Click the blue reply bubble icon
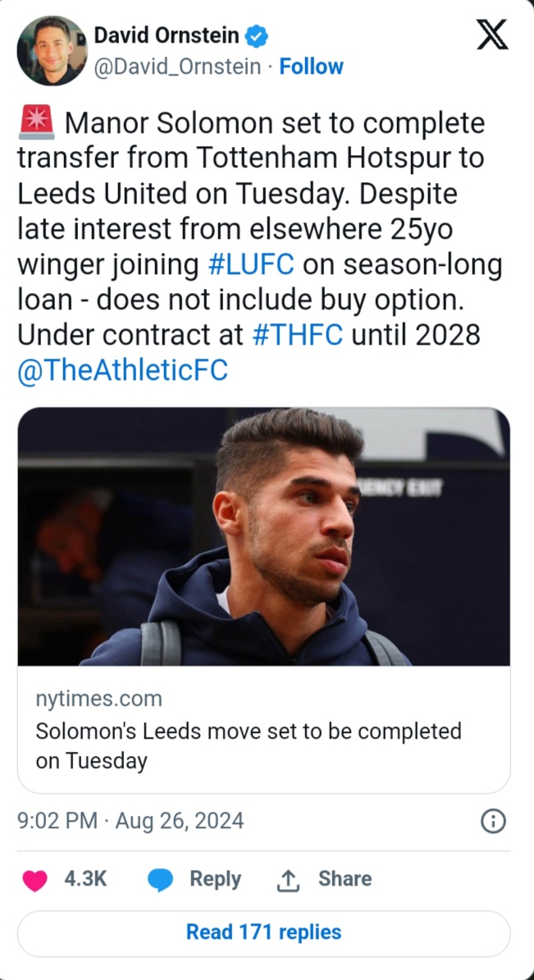This screenshot has height=980, width=534. [x=160, y=880]
